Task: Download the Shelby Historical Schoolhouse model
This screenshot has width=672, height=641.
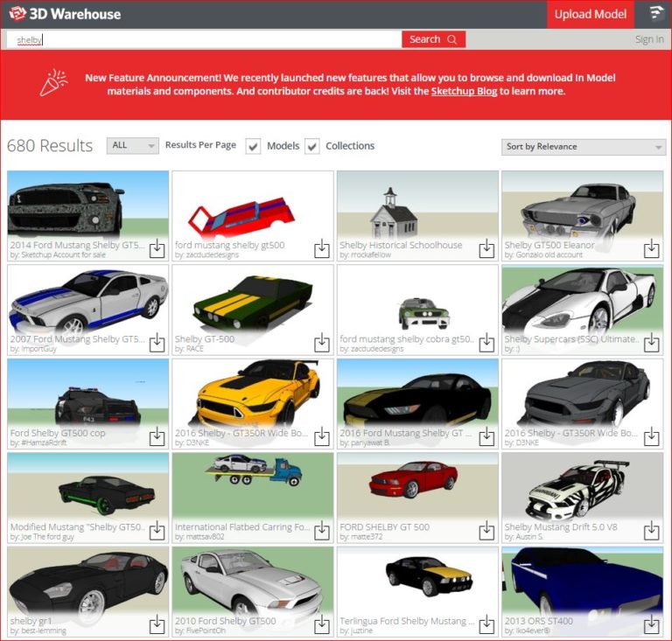Action: pyautogui.click(x=486, y=248)
